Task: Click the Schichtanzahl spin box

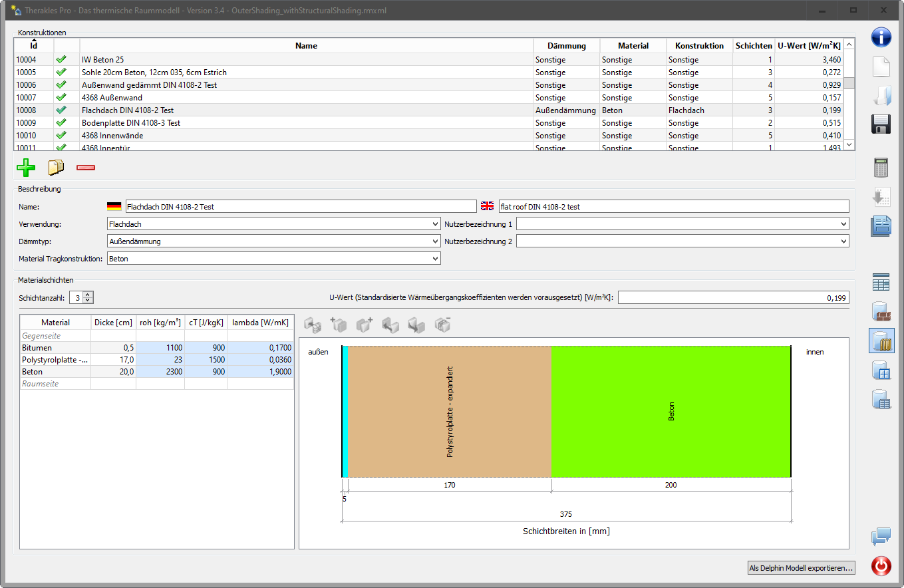Action: click(81, 298)
